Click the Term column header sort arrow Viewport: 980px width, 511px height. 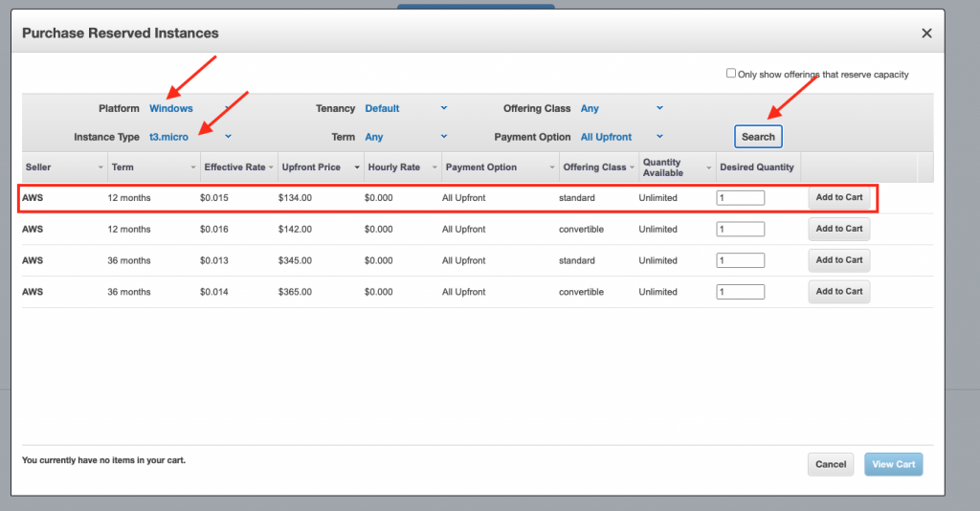(x=193, y=167)
